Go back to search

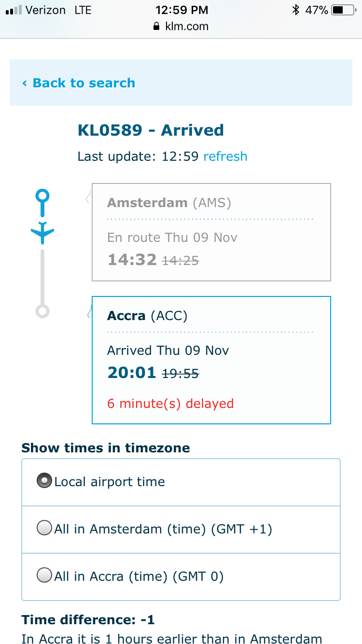pyautogui.click(x=84, y=83)
